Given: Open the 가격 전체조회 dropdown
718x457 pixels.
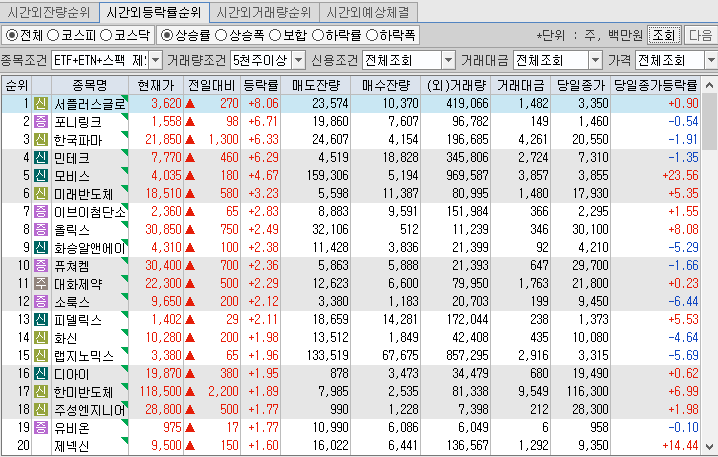Looking at the screenshot, I should click(x=712, y=60).
